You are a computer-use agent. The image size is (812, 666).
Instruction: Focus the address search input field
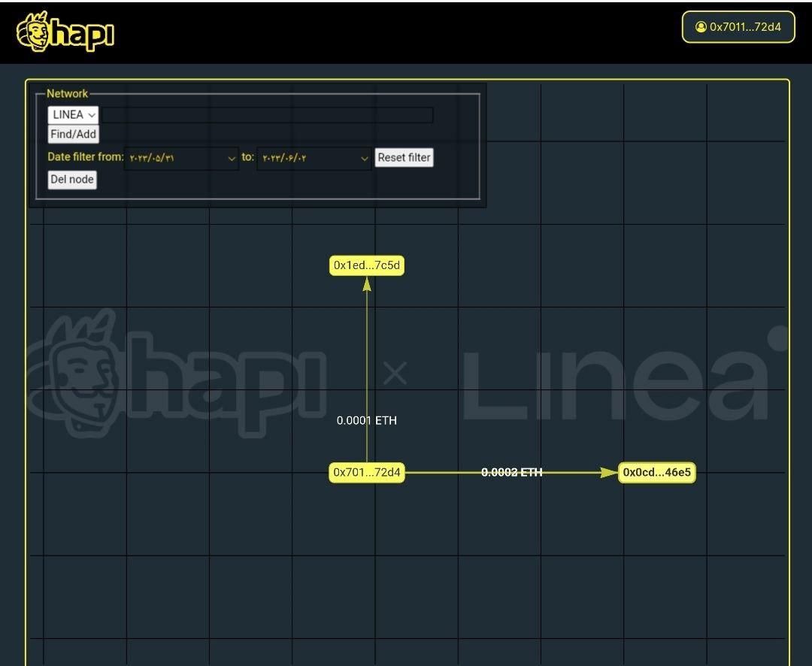coord(267,115)
